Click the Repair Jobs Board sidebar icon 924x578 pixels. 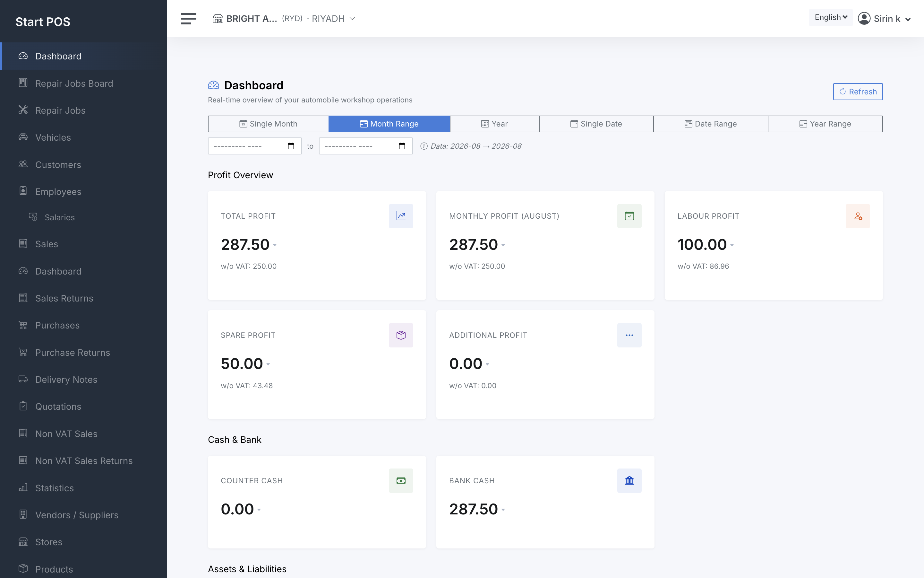23,83
